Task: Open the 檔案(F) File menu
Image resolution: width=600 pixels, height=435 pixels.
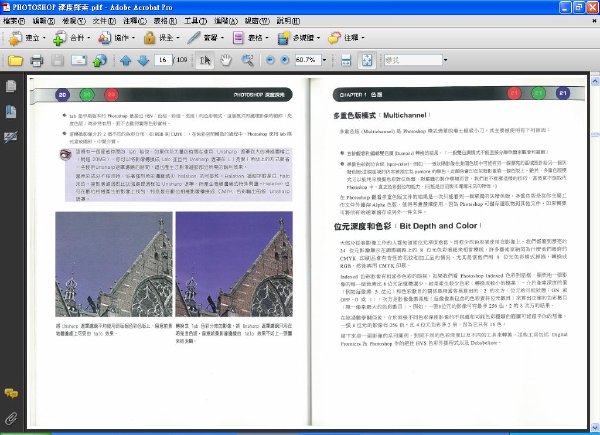Action: click(14, 21)
